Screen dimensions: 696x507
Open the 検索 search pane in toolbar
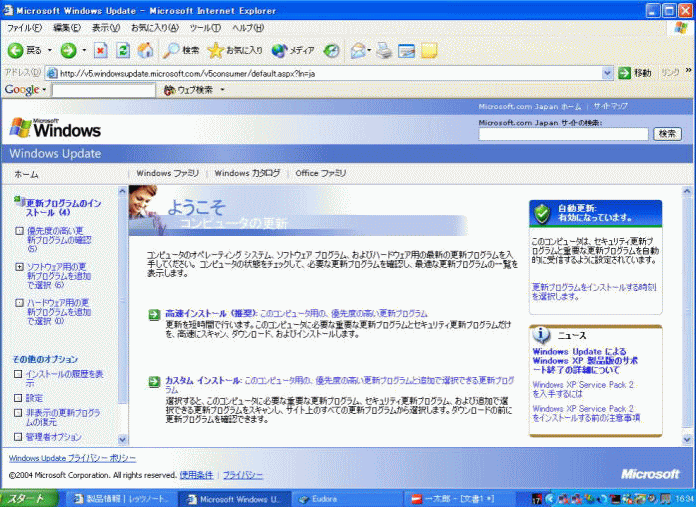[181, 51]
